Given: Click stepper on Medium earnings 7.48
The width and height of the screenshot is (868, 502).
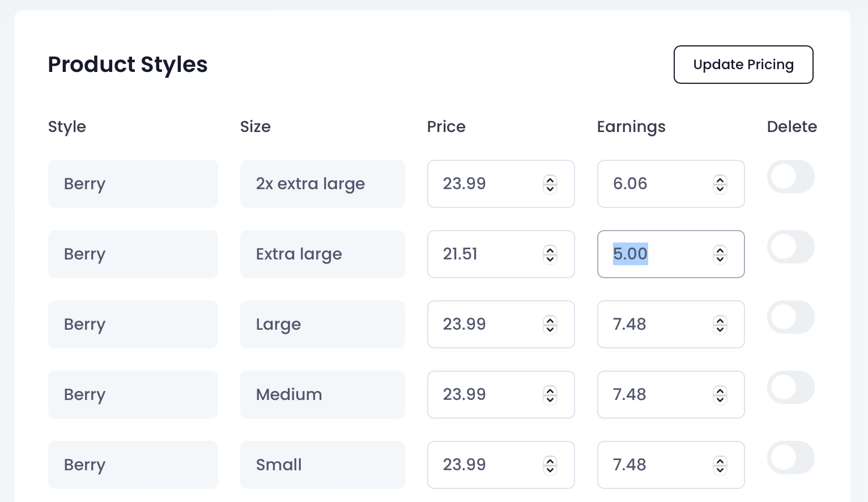Looking at the screenshot, I should tap(720, 395).
